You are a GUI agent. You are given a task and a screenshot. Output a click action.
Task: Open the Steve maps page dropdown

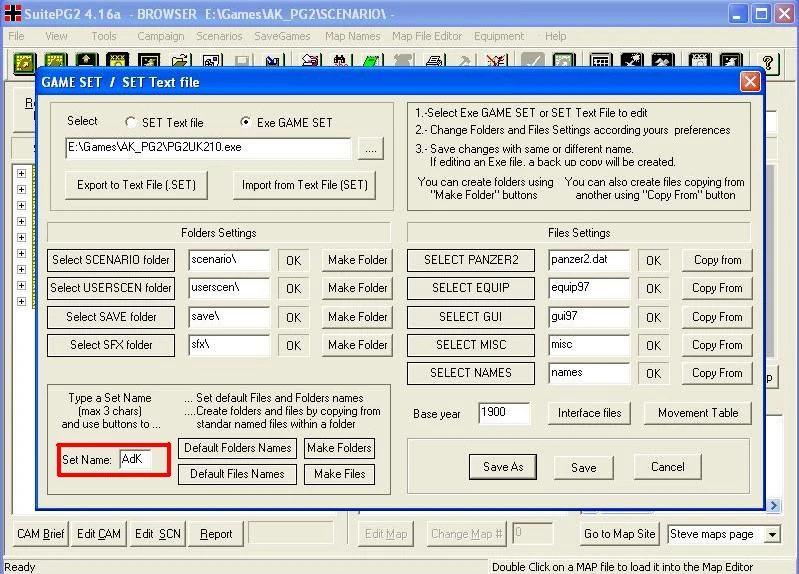[x=773, y=534]
